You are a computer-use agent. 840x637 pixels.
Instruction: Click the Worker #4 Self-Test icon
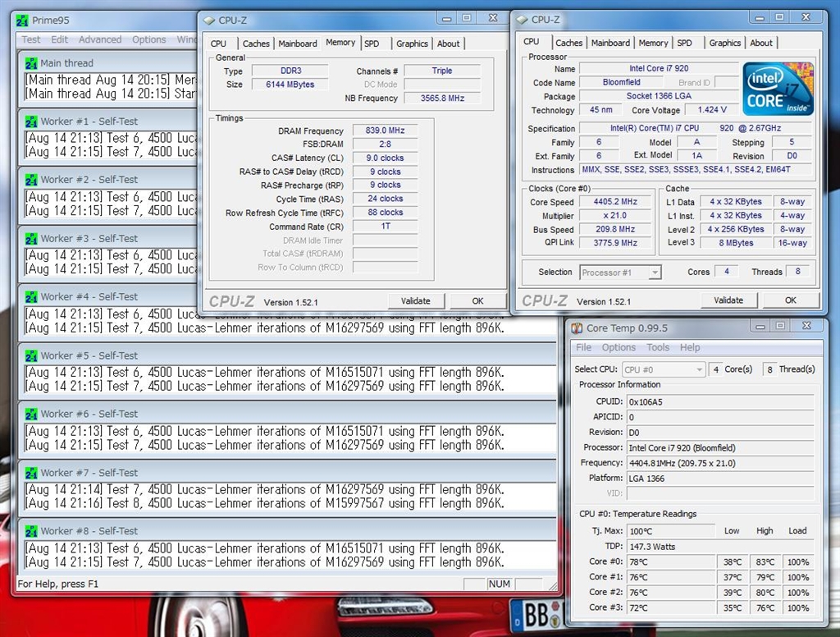(x=31, y=297)
